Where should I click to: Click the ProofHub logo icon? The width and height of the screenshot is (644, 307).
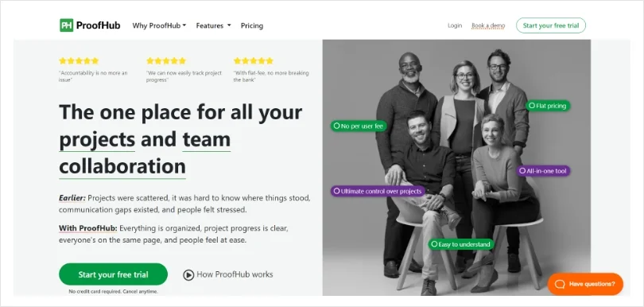66,25
